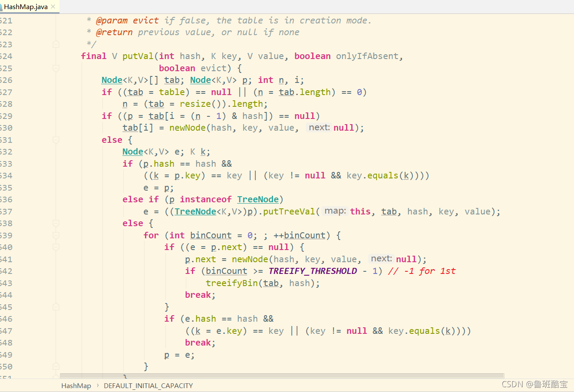Click 'e.hash' in 'if (e.hash == hash'
The image size is (574, 392).
pyautogui.click(x=201, y=319)
